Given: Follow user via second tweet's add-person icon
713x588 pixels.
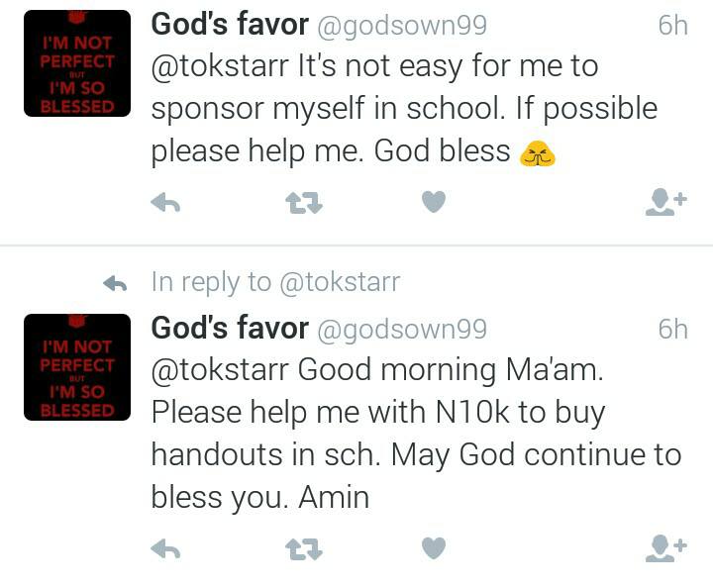Looking at the screenshot, I should tap(664, 547).
